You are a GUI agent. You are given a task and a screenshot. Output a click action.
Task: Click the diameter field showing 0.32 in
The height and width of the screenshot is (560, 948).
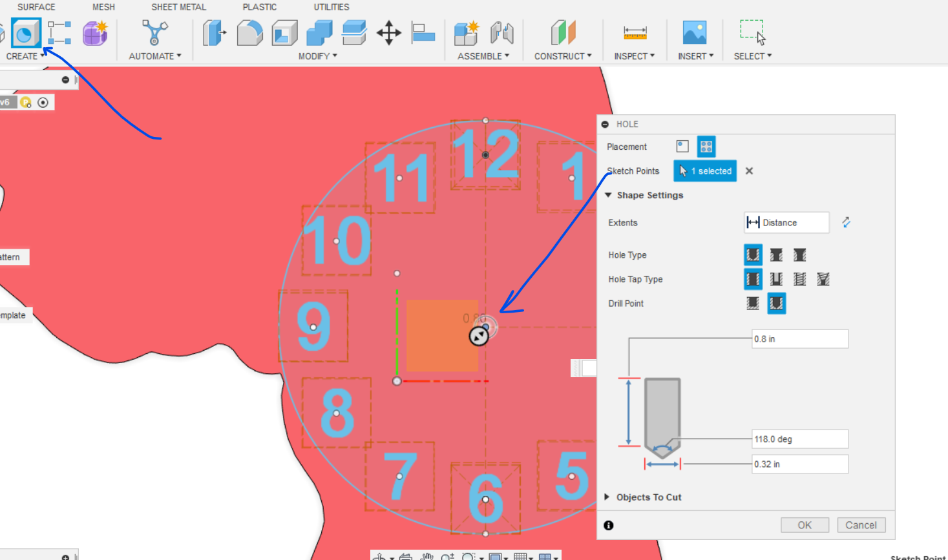click(800, 464)
